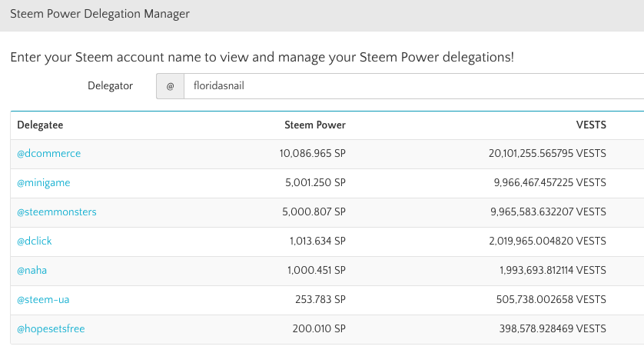Select the 253.783 SP value cell

[x=320, y=300]
